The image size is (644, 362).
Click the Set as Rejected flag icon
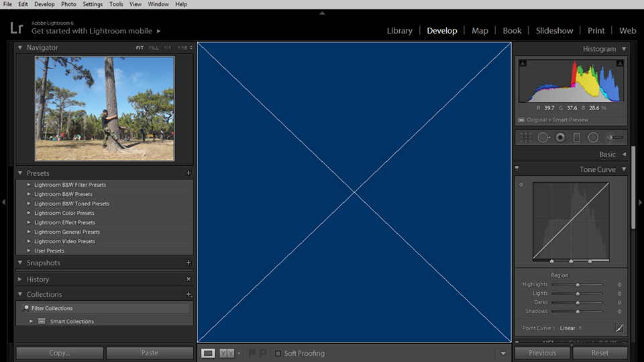tap(263, 353)
